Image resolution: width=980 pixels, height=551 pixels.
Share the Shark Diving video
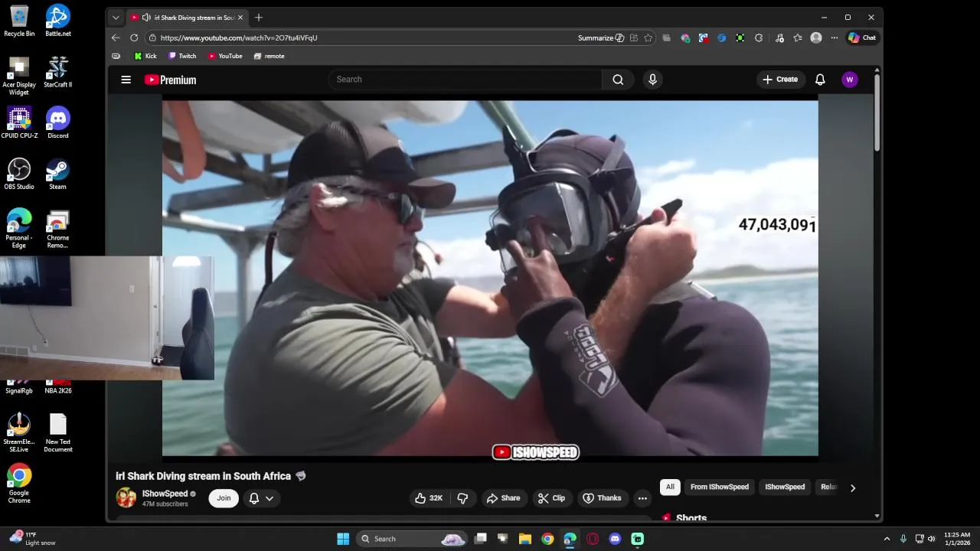pos(502,498)
